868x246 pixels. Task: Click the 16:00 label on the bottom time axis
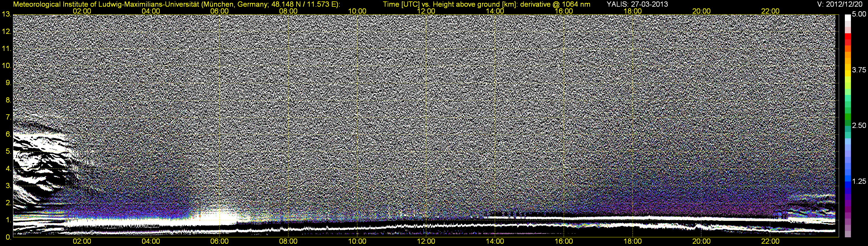click(564, 242)
